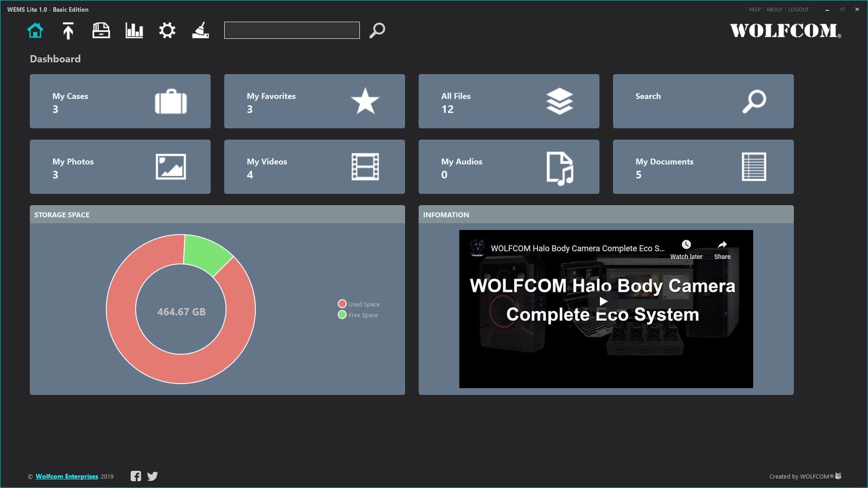Screen dimensions: 868x488
Task: Click the upload arrow toolbar icon
Action: coord(67,30)
